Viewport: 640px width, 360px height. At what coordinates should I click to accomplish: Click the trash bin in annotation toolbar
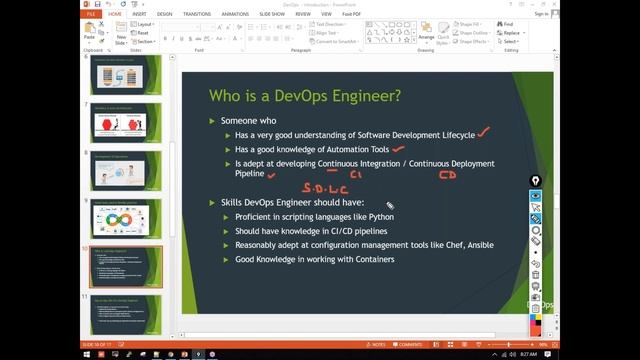point(536,275)
